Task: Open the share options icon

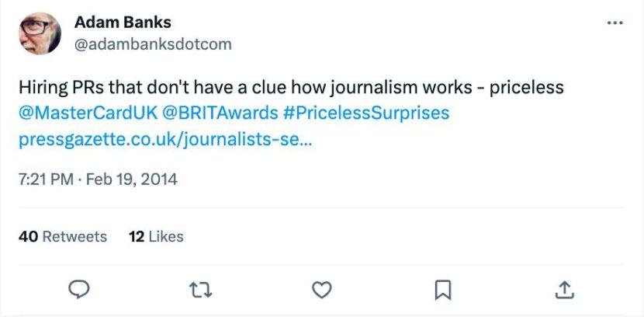Action: 563,290
